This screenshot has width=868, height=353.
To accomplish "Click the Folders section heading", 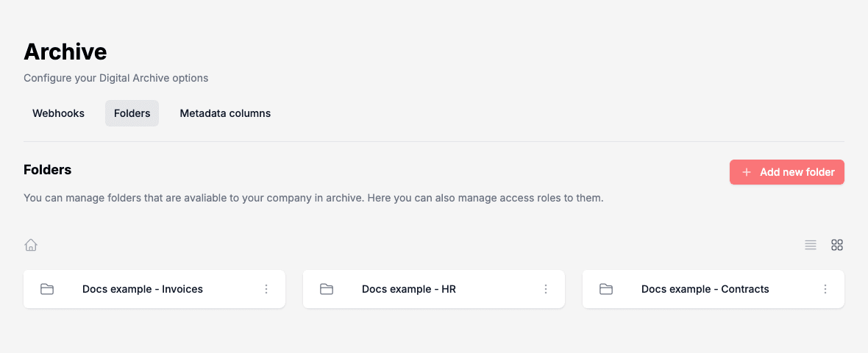I will [x=48, y=170].
